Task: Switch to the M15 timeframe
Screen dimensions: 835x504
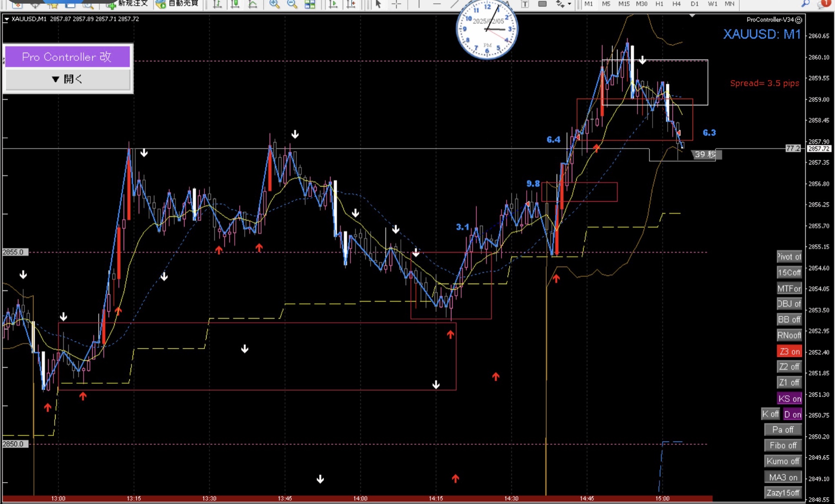Action: (624, 4)
